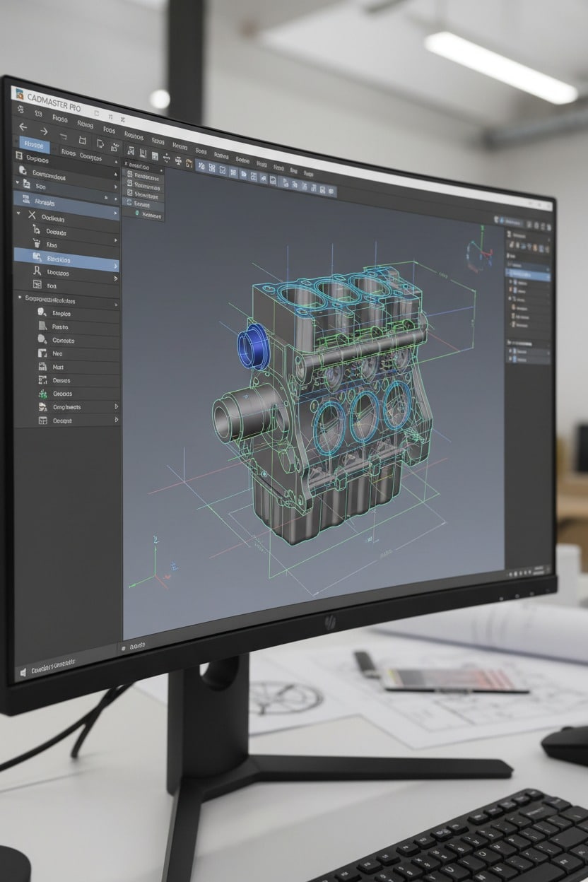
Task: Choose the first entry in toolbar dropdown list
Action: pos(145,177)
